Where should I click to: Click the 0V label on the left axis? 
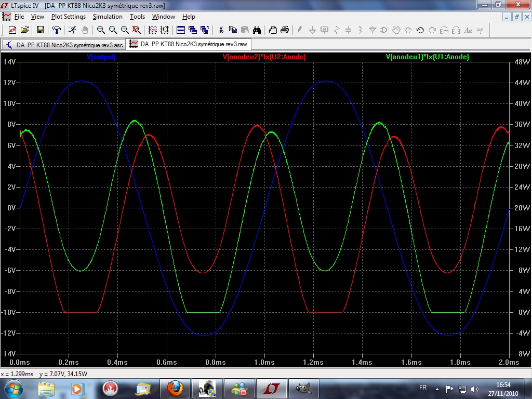11,208
